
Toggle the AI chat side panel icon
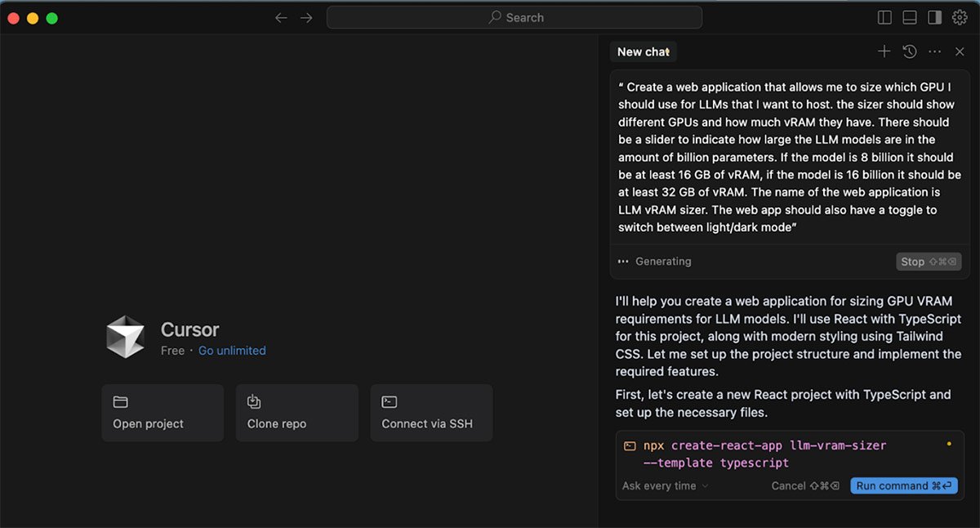tap(934, 17)
